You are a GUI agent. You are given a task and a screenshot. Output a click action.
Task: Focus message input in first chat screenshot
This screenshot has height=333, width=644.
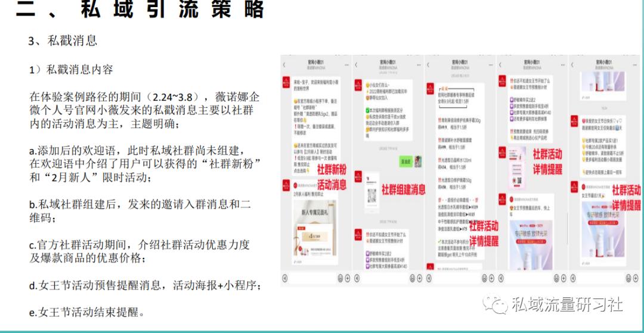[x=312, y=278]
